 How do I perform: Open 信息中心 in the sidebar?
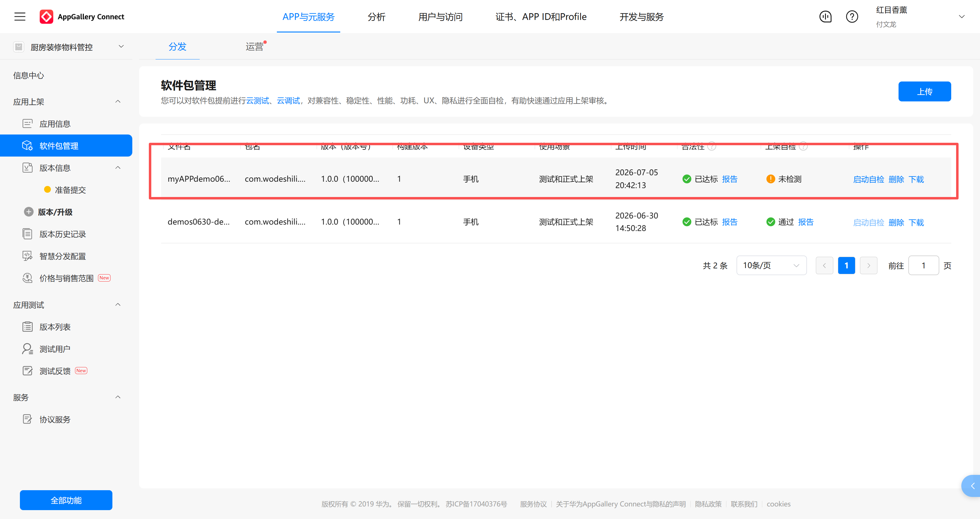28,75
